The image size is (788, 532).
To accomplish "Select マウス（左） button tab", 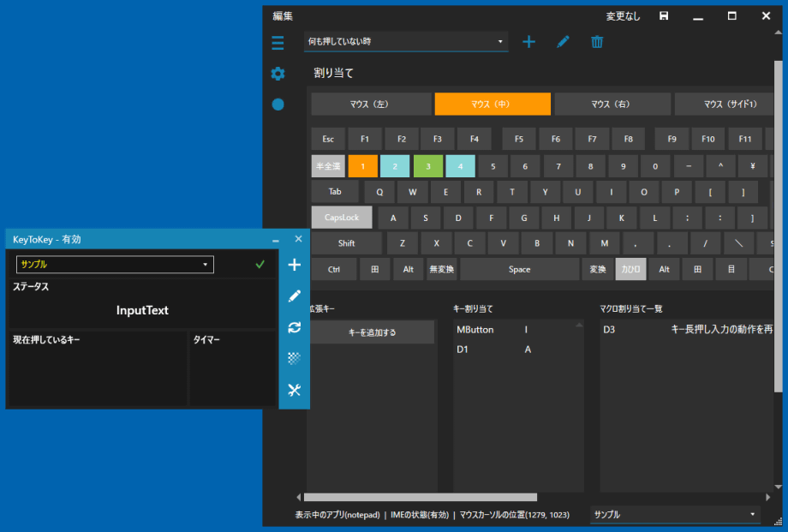I will (371, 105).
